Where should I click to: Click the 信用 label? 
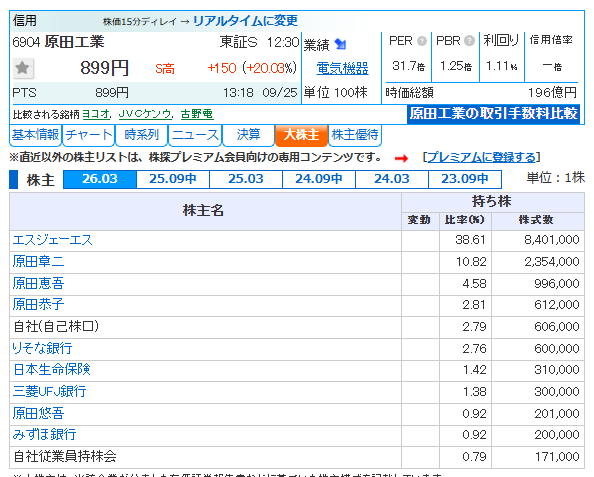25,20
